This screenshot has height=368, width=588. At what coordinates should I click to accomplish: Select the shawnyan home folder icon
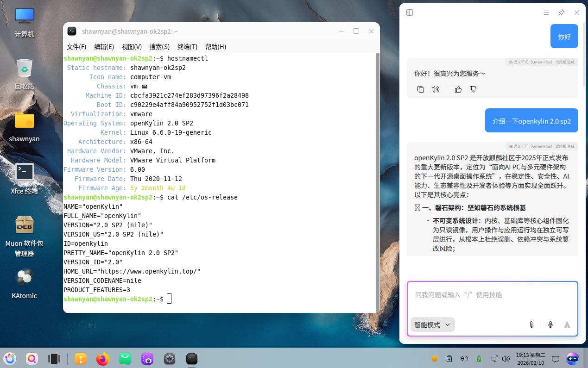(24, 126)
